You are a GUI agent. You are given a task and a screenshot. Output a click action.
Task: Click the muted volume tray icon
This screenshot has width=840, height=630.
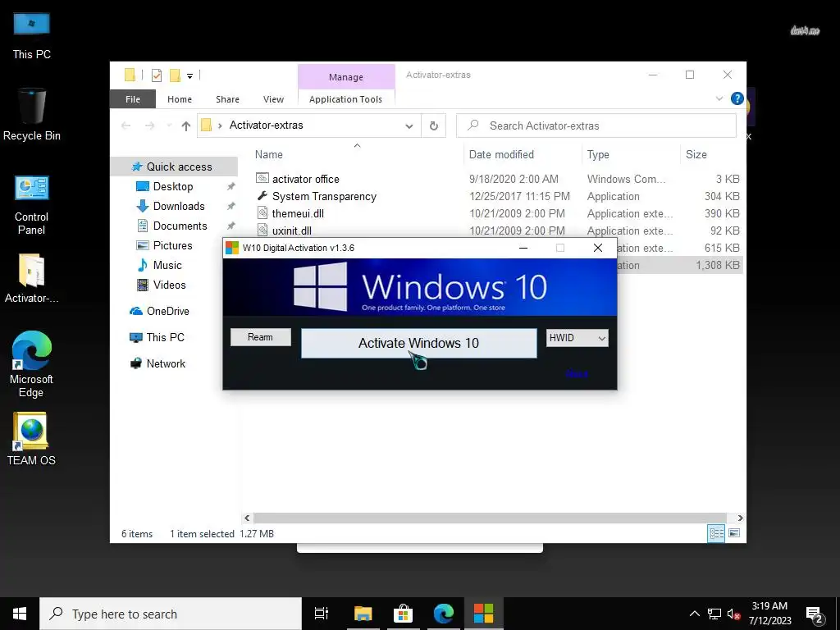733,614
